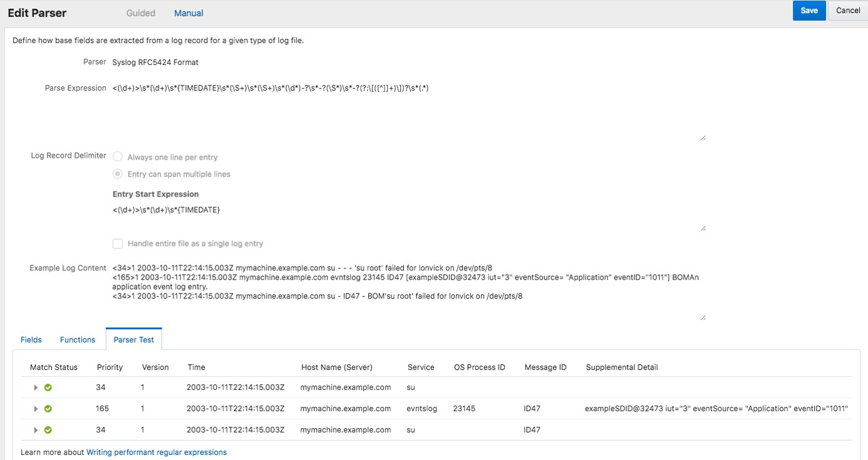Expand the evntslog result row
Image resolution: width=868 pixels, height=460 pixels.
pos(36,409)
